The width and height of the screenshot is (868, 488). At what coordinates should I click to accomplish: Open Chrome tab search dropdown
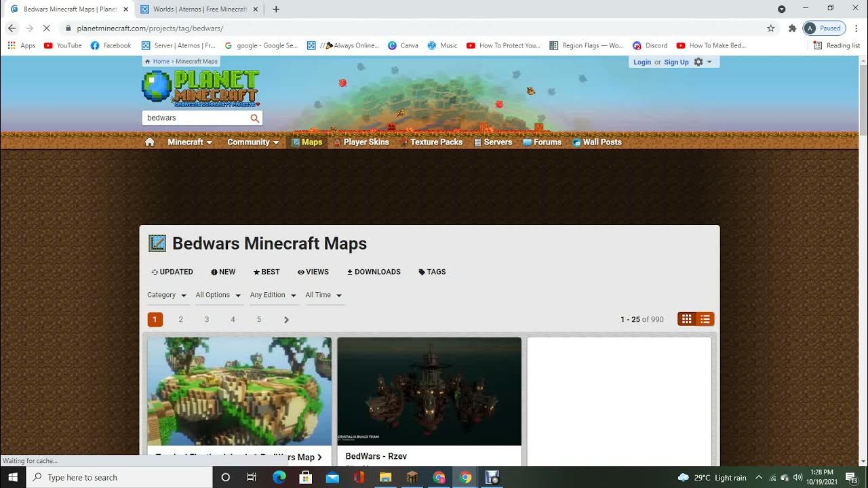(782, 9)
